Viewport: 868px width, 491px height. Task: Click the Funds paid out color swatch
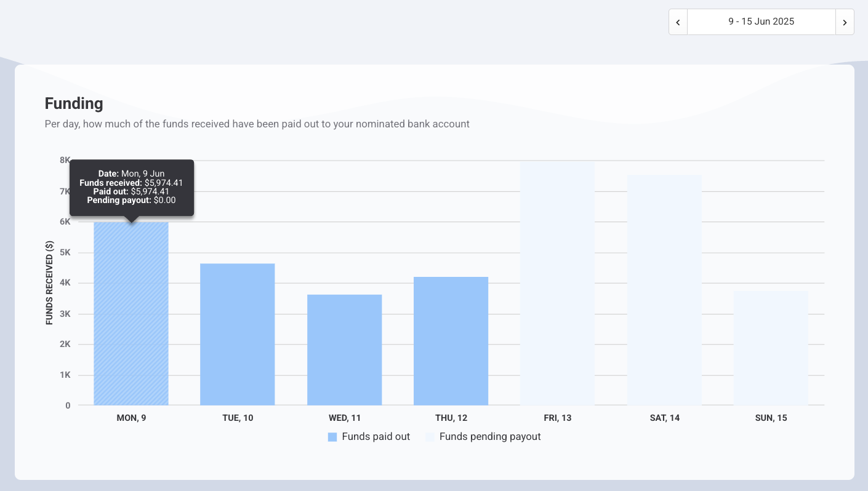coord(332,437)
